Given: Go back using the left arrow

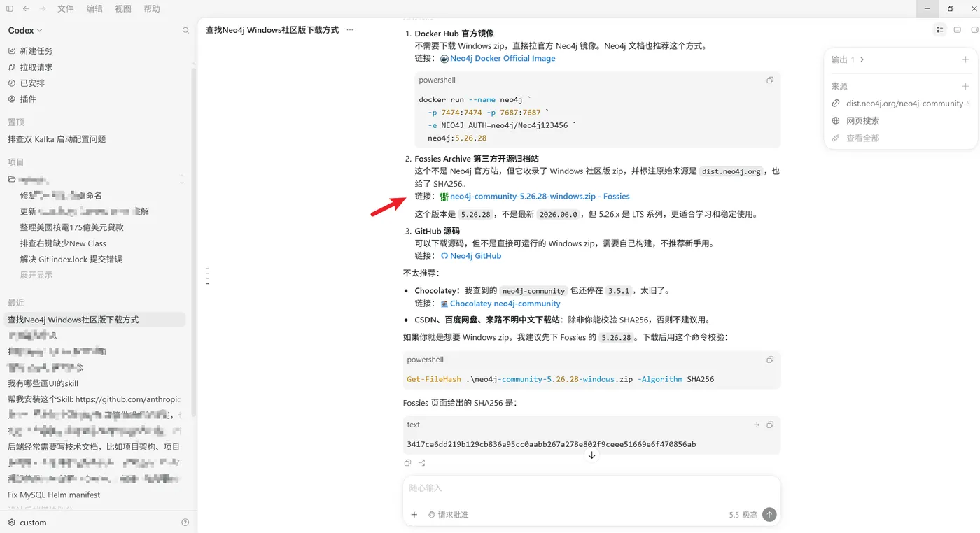Looking at the screenshot, I should click(x=26, y=9).
